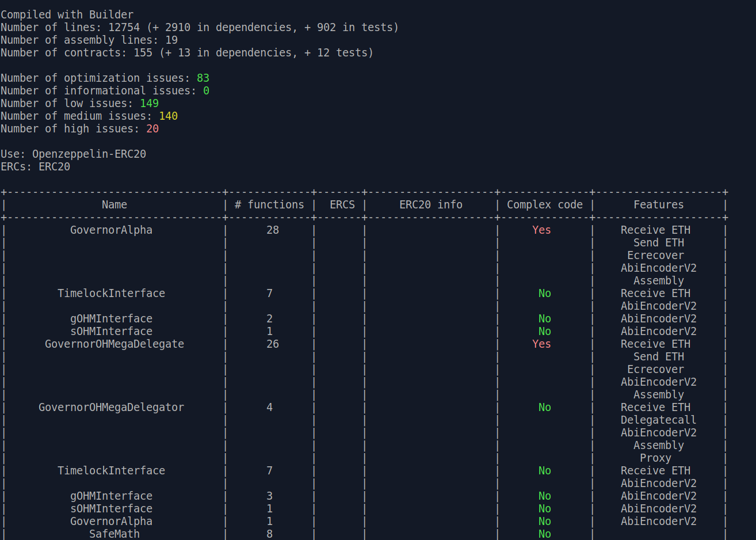Click 'Assembly' feature listed just above Proxy
This screenshot has height=540, width=756.
click(x=659, y=446)
